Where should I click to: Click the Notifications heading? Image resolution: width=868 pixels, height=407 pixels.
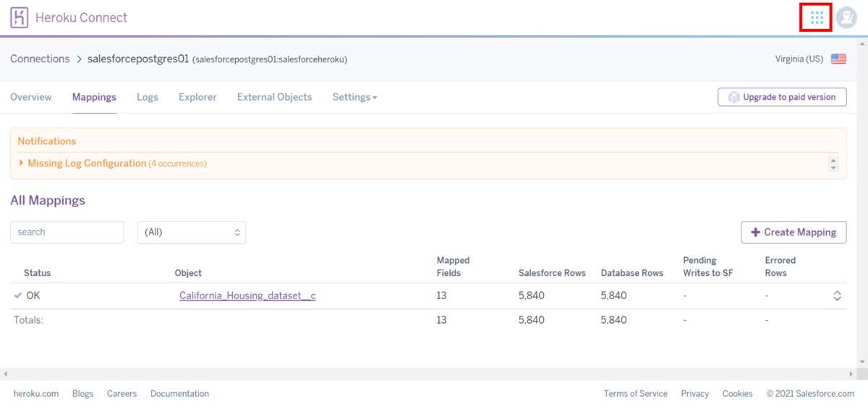click(x=47, y=141)
